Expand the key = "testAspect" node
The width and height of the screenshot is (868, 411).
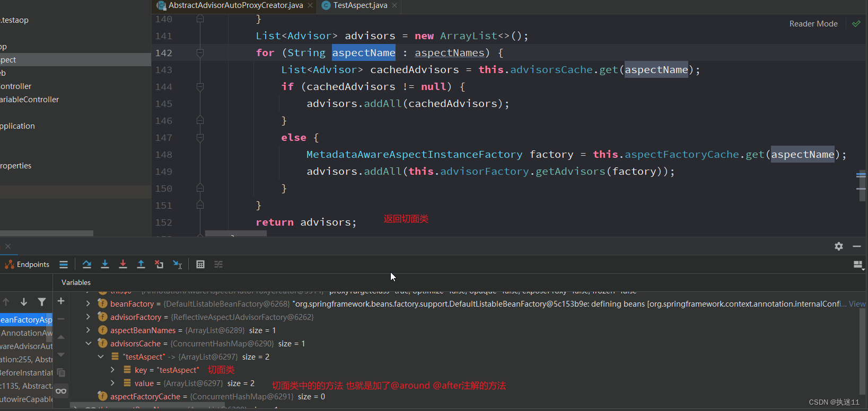click(112, 370)
